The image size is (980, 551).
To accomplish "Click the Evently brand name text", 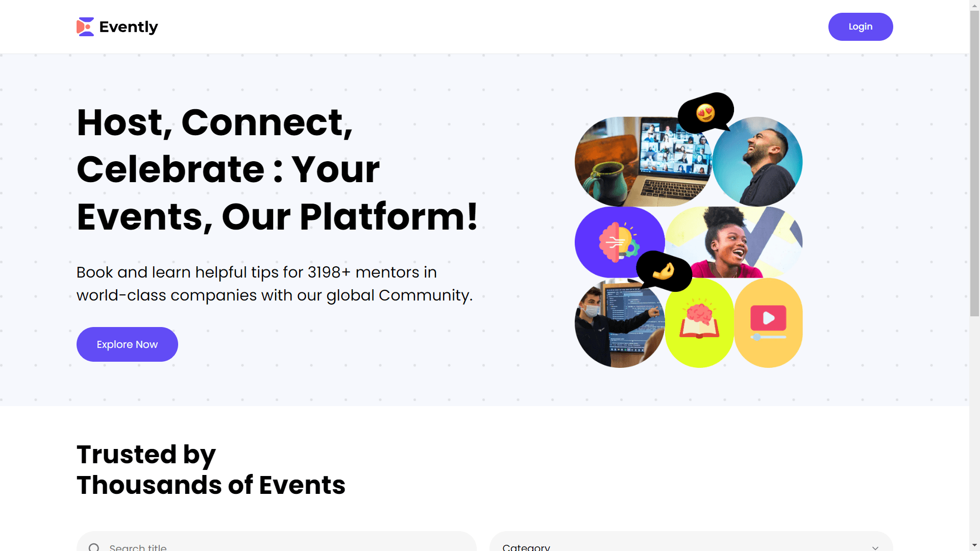I will [x=129, y=27].
